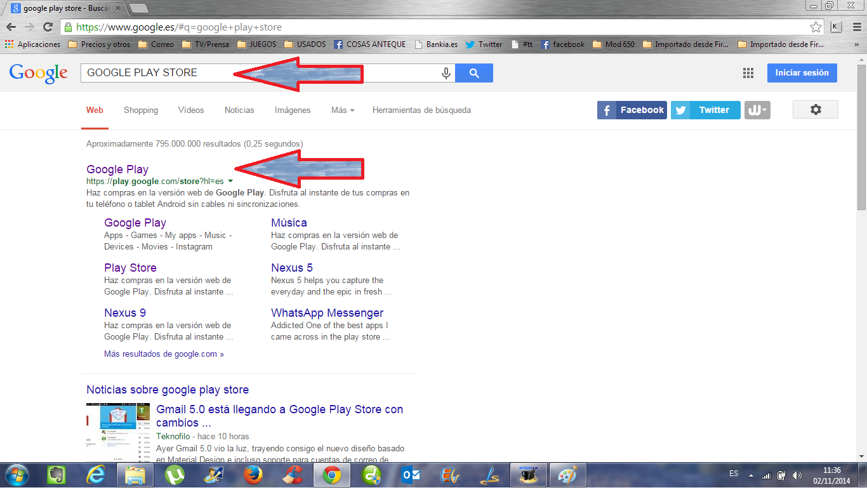This screenshot has height=504, width=867.
Task: Click the blue magnifying glass search button
Action: point(474,73)
